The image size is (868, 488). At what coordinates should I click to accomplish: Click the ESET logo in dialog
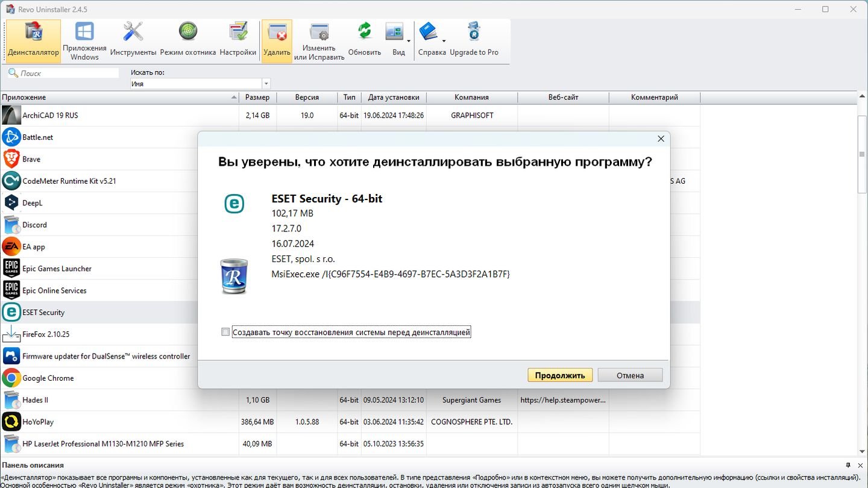234,204
